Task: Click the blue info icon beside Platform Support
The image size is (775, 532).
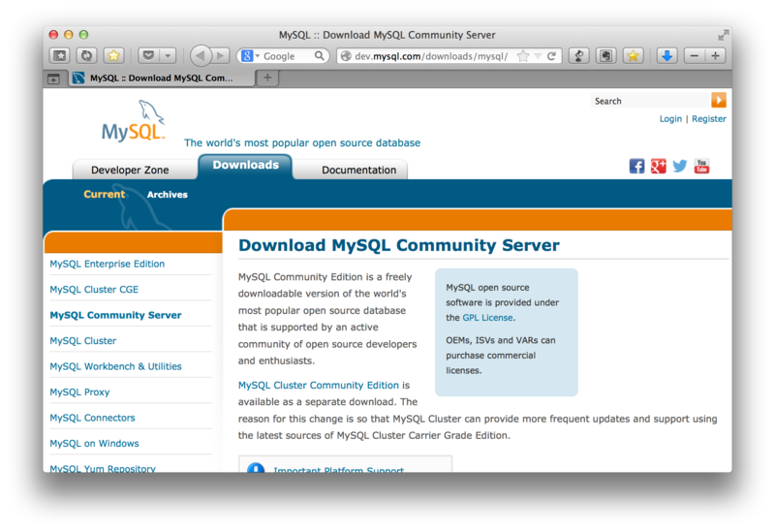Action: coord(256,468)
